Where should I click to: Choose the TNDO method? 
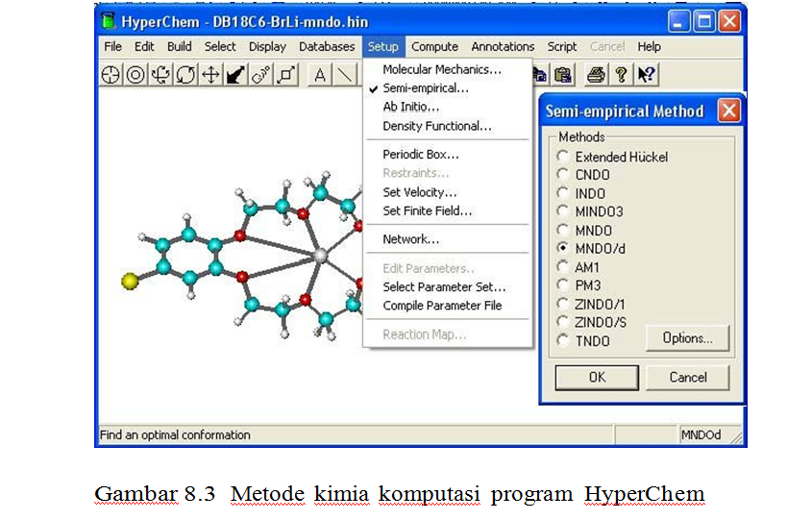click(563, 340)
